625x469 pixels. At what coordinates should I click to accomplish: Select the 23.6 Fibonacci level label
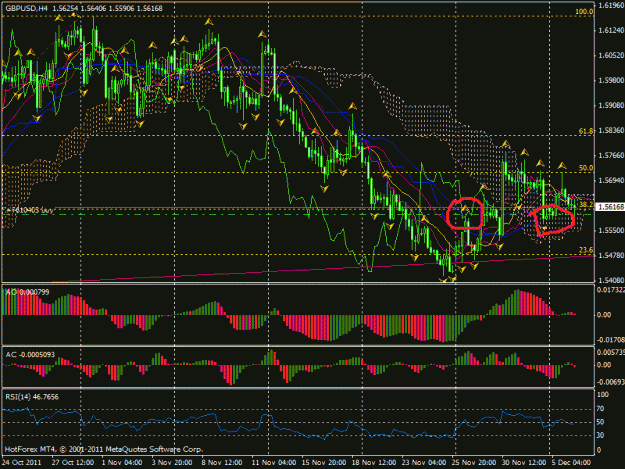(585, 250)
